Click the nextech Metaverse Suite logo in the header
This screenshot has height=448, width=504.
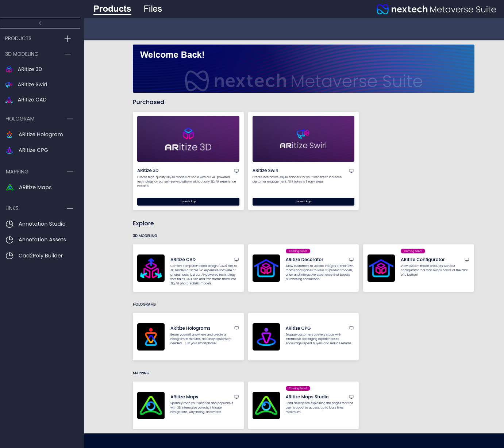click(436, 9)
